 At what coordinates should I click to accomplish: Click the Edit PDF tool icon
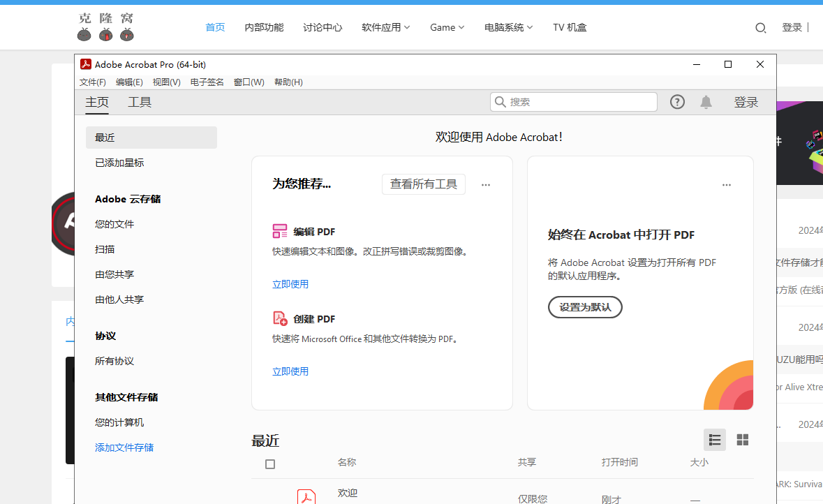(280, 231)
